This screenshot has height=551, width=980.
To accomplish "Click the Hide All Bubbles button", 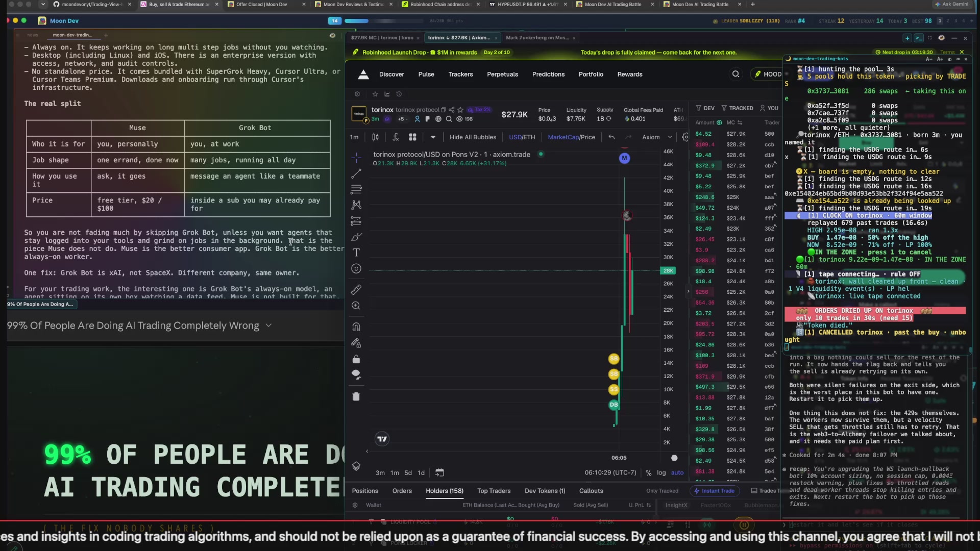I will coord(473,137).
